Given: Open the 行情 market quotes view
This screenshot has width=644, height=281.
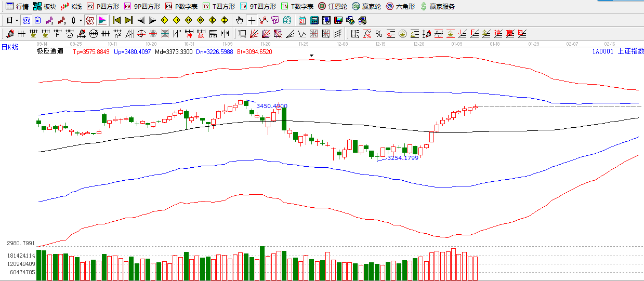Looking at the screenshot, I should pos(17,6).
